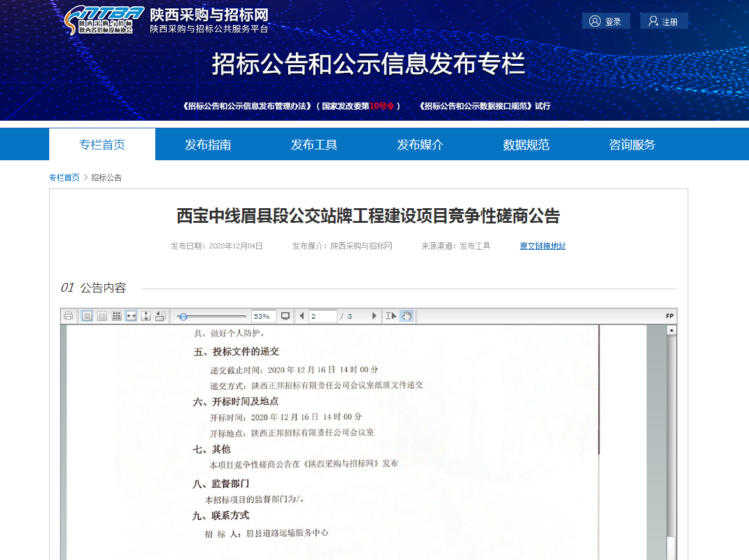Show the thumbnail grid view

click(116, 316)
